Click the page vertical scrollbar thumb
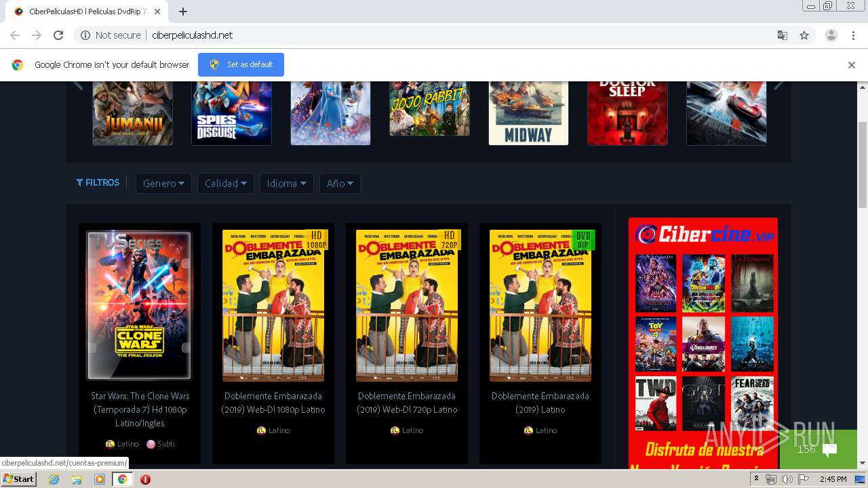 click(x=863, y=165)
